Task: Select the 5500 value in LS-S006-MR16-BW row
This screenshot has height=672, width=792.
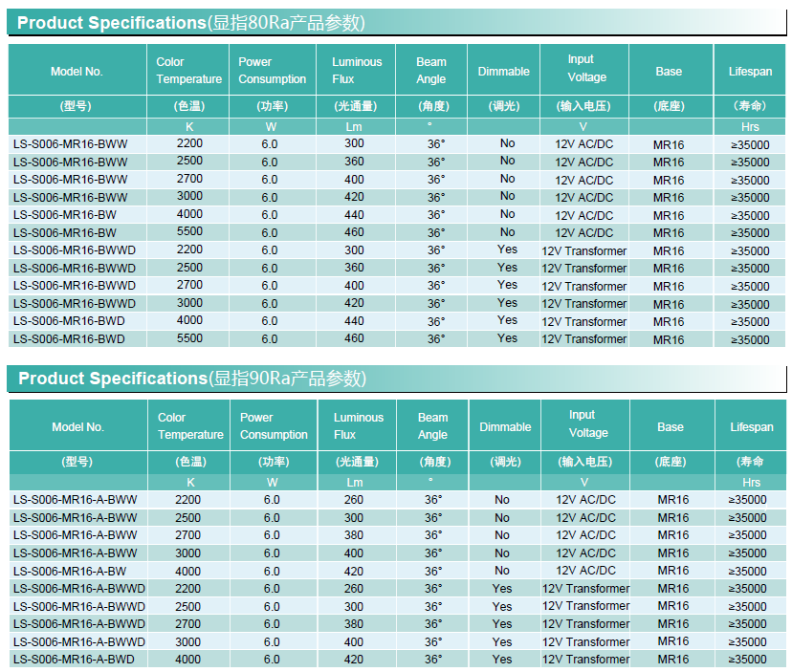Action: click(189, 232)
